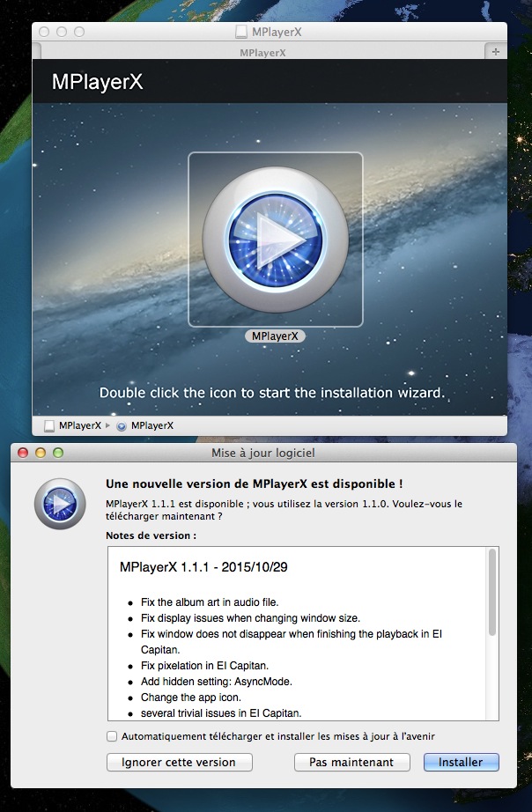Viewport: 532px width, 812px height.
Task: Click "Notes de version :" label
Action: point(151,536)
